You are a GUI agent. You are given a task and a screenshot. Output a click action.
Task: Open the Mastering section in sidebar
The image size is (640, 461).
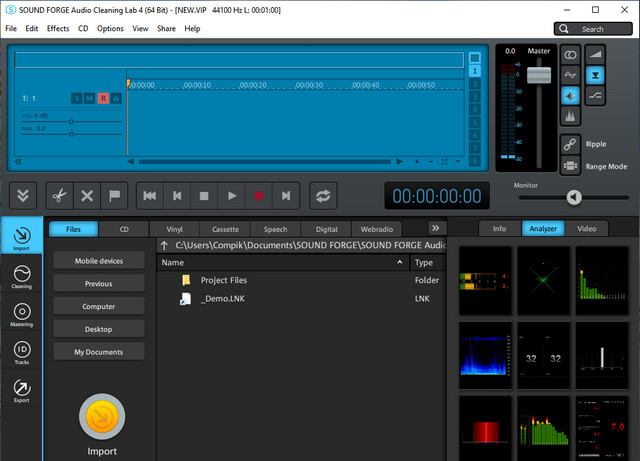tap(21, 316)
